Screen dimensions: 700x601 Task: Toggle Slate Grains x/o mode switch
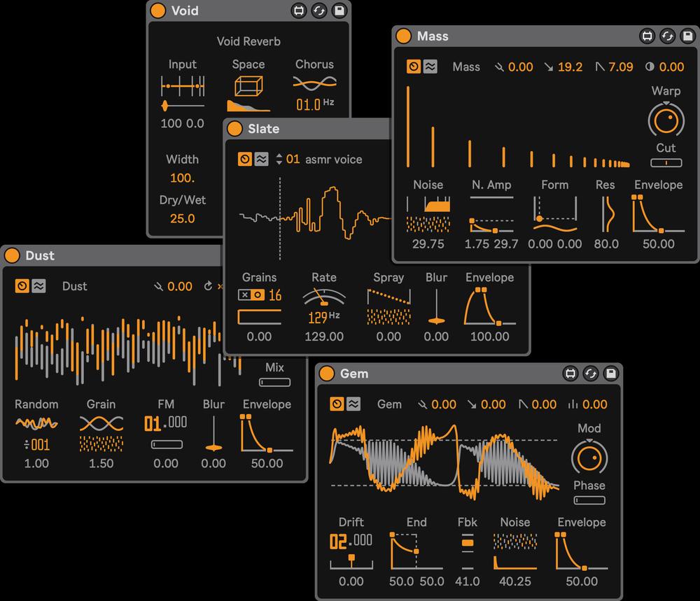click(251, 295)
